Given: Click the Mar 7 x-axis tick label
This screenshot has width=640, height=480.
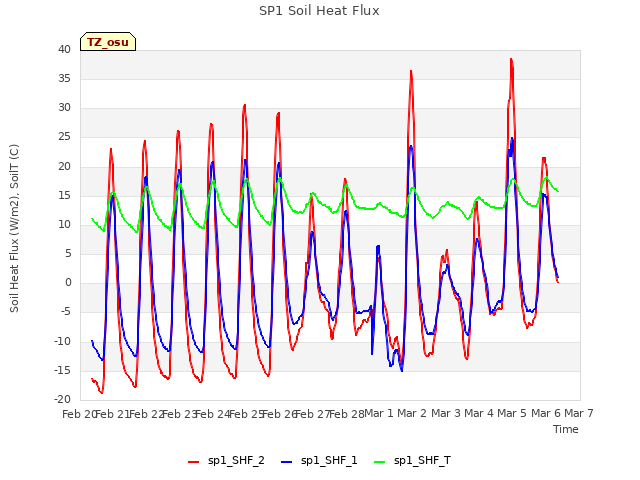Looking at the screenshot, I should click(x=579, y=413).
